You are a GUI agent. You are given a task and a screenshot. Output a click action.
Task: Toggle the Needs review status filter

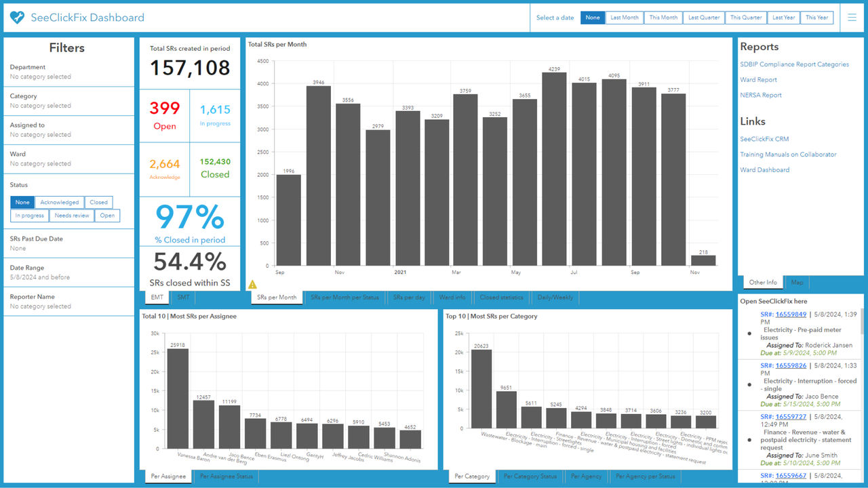click(x=72, y=216)
